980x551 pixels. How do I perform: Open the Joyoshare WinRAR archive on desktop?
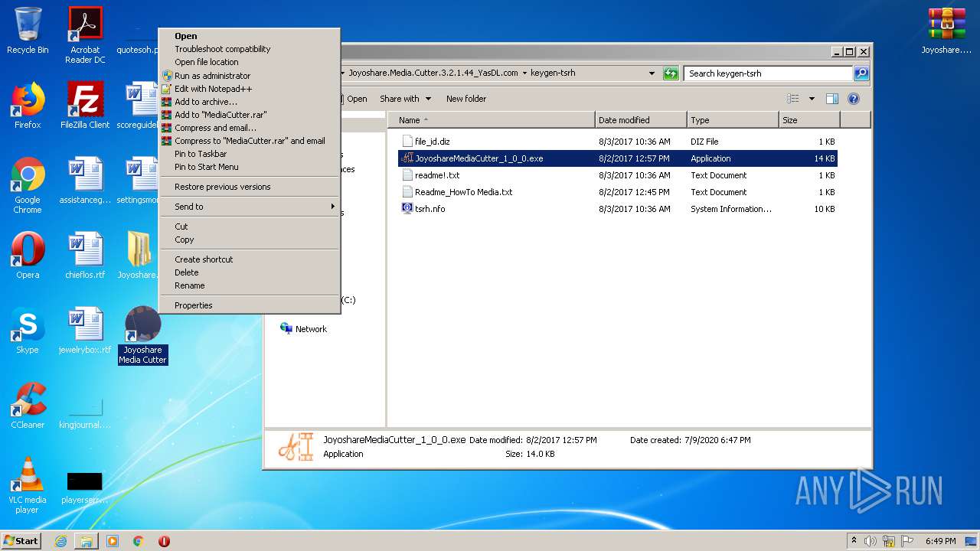pos(946,31)
